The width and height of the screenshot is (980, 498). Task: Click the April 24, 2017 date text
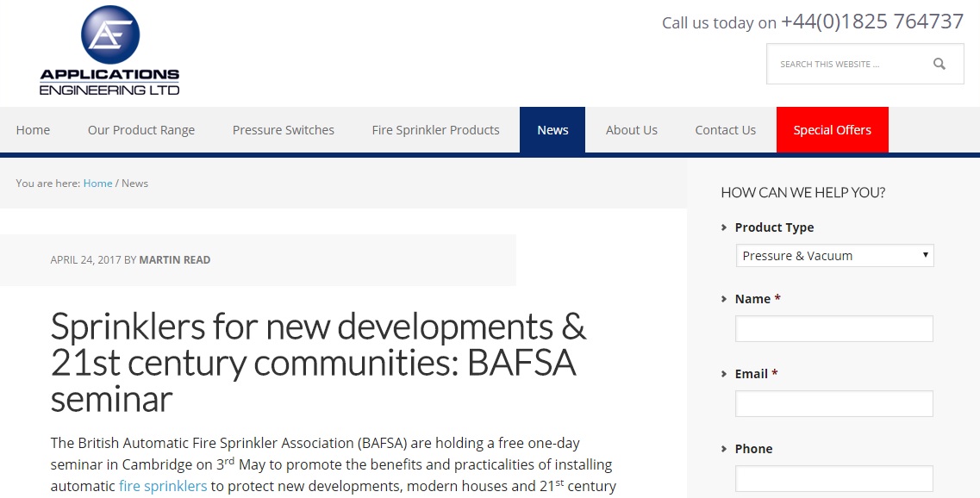(85, 260)
